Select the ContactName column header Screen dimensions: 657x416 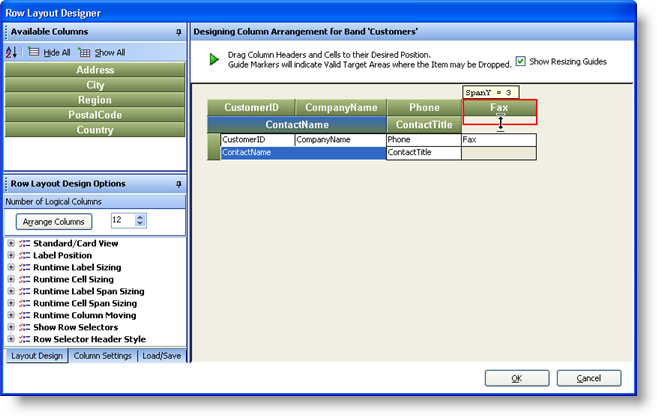point(297,125)
